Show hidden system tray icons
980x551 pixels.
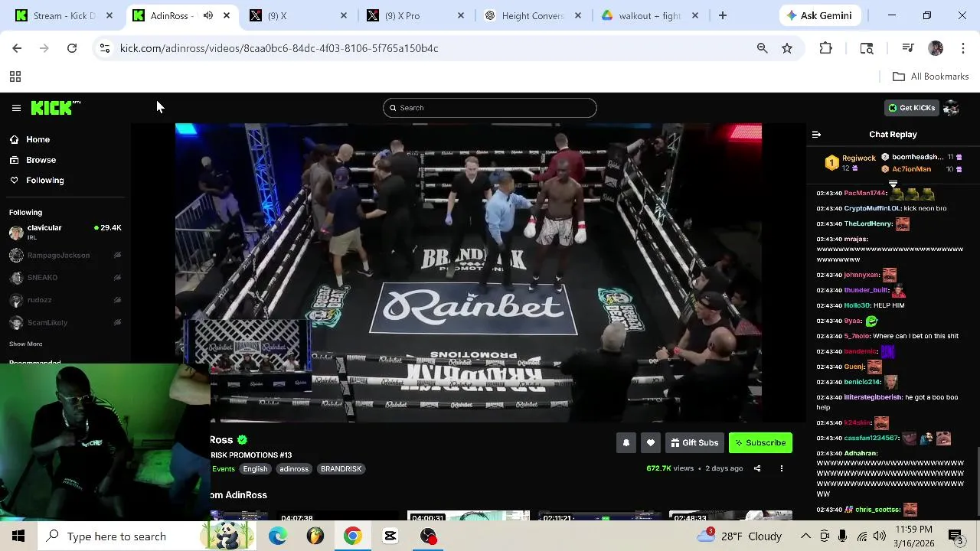click(x=805, y=536)
